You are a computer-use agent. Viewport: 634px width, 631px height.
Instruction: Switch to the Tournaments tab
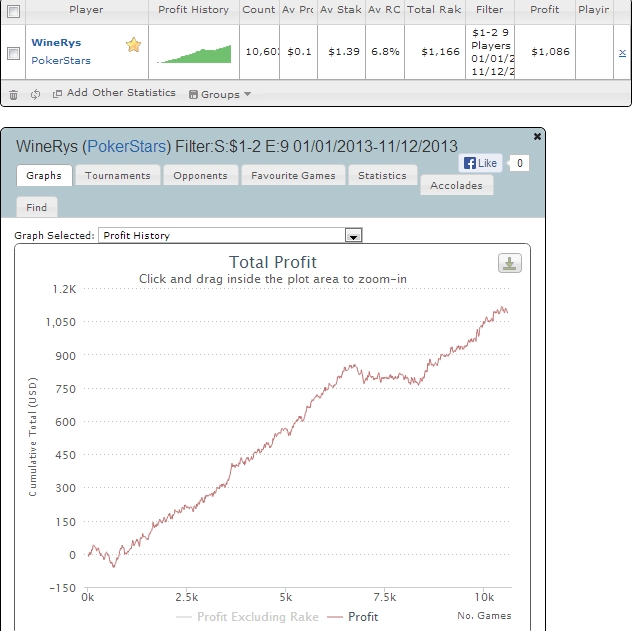[118, 175]
